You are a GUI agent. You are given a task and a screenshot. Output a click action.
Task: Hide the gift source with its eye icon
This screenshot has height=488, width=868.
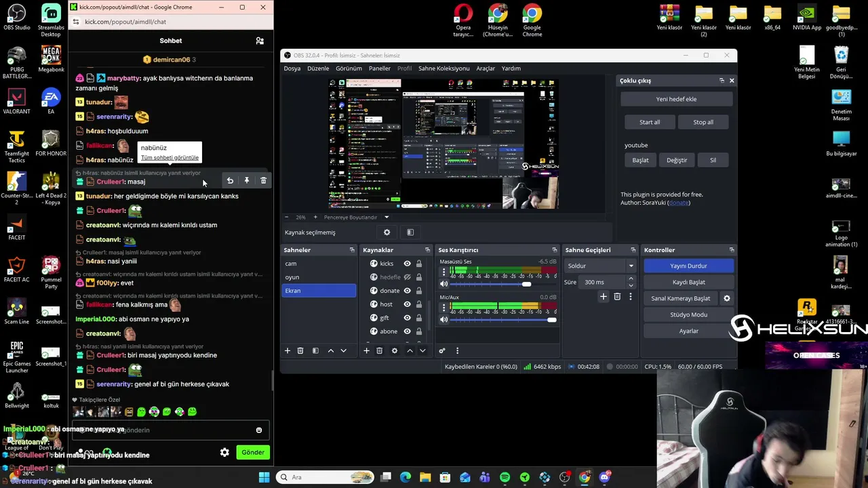coord(407,318)
